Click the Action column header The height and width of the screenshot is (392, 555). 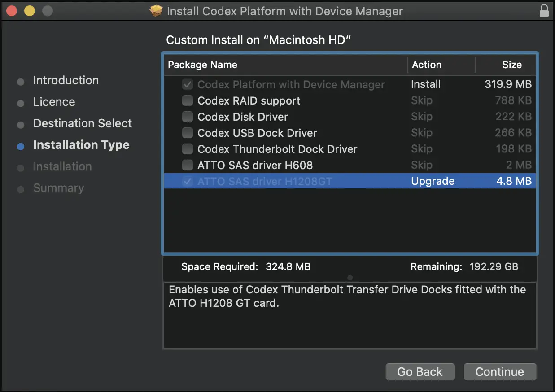[427, 65]
